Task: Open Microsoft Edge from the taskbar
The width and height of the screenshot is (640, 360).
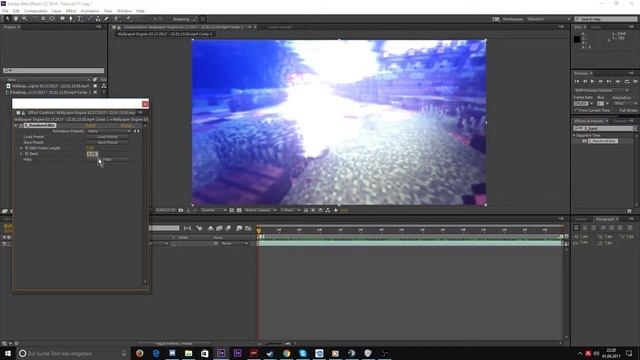Action: [156, 353]
